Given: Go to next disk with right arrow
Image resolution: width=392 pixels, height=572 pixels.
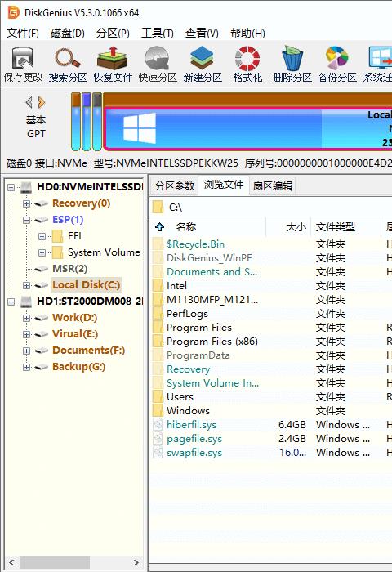Looking at the screenshot, I should 42,102.
